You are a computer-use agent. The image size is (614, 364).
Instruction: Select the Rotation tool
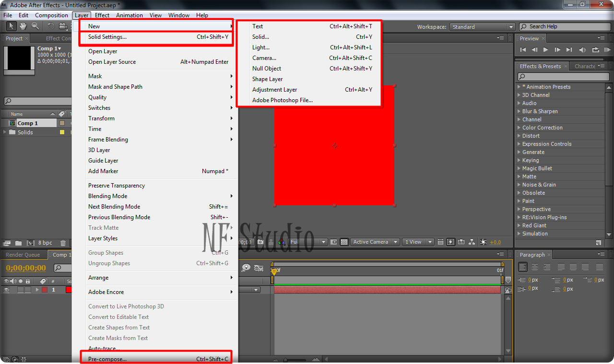click(51, 26)
